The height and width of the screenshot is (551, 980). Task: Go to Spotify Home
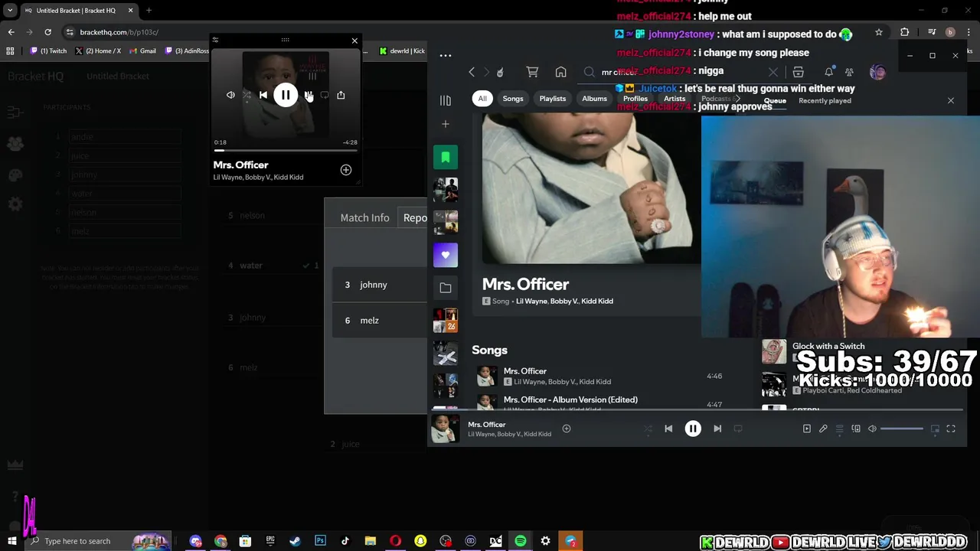click(561, 72)
